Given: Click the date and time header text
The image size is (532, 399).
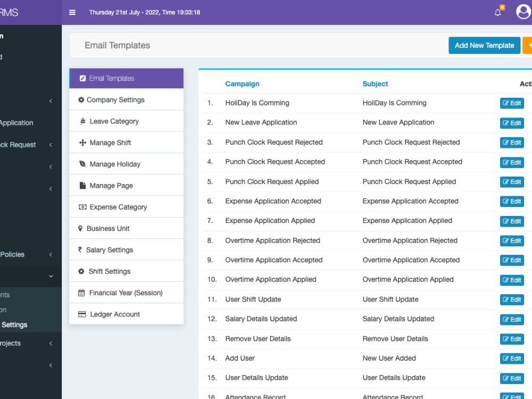Looking at the screenshot, I should click(145, 13).
